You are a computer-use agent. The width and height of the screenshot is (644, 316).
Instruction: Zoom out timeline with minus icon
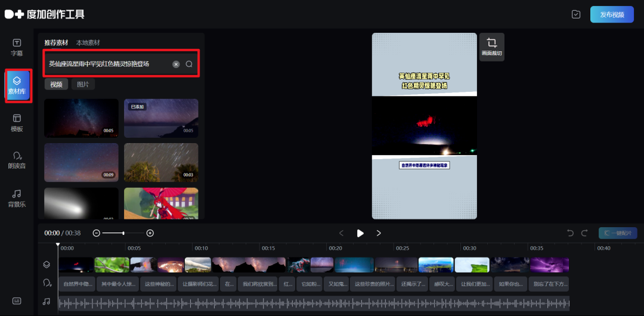[x=97, y=233]
